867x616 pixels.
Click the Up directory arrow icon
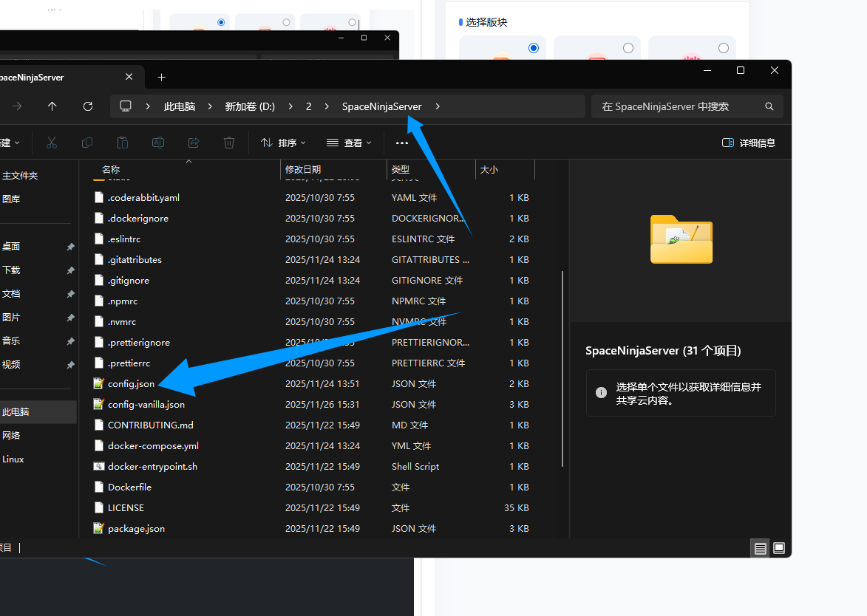pyautogui.click(x=52, y=106)
